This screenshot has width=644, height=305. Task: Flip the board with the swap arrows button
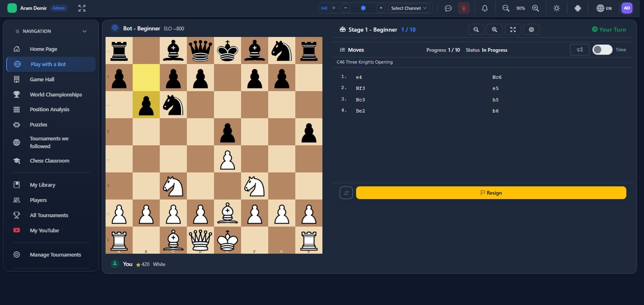(x=346, y=193)
